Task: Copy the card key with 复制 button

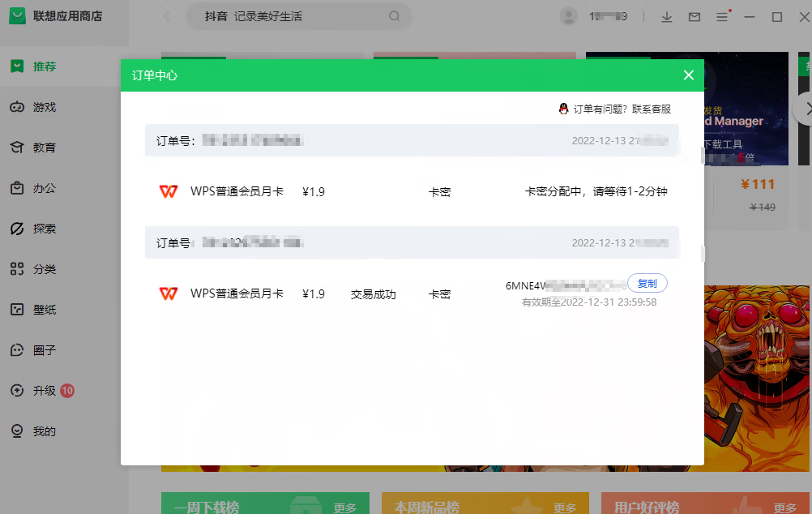Action: tap(647, 283)
